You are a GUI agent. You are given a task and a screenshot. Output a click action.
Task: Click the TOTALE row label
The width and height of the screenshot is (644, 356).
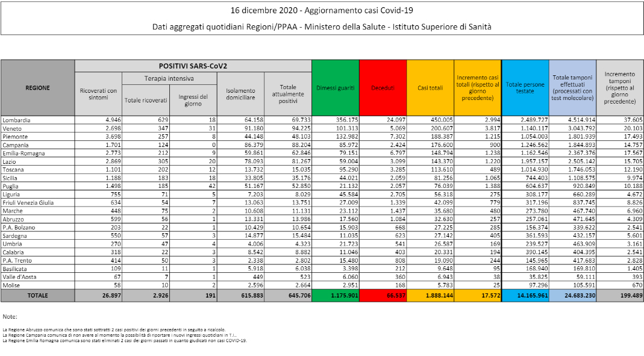[38, 295]
